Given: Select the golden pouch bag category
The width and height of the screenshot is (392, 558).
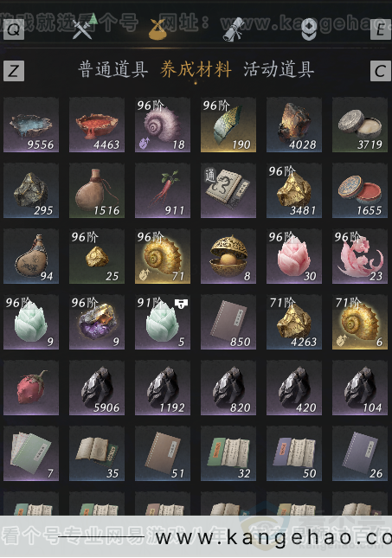Looking at the screenshot, I should tap(157, 29).
